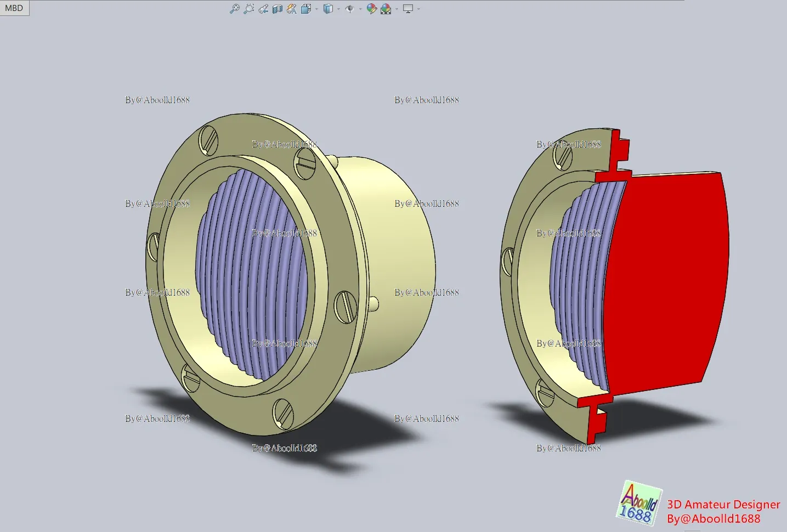Switch to the MBD tab
The height and width of the screenshot is (532, 787).
[x=14, y=8]
